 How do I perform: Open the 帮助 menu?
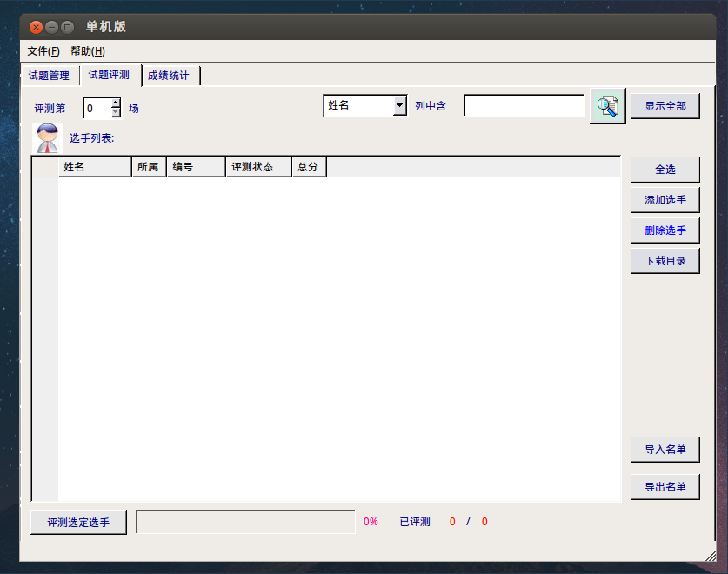point(87,51)
